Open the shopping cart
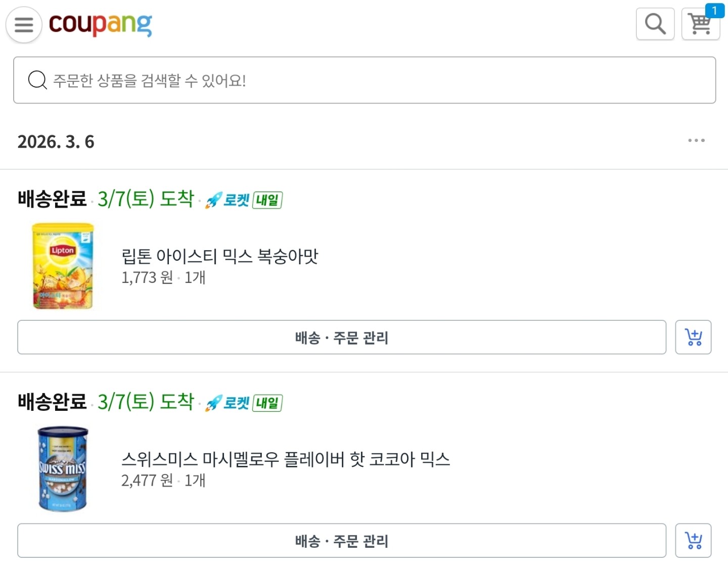The height and width of the screenshot is (571, 728). point(700,24)
